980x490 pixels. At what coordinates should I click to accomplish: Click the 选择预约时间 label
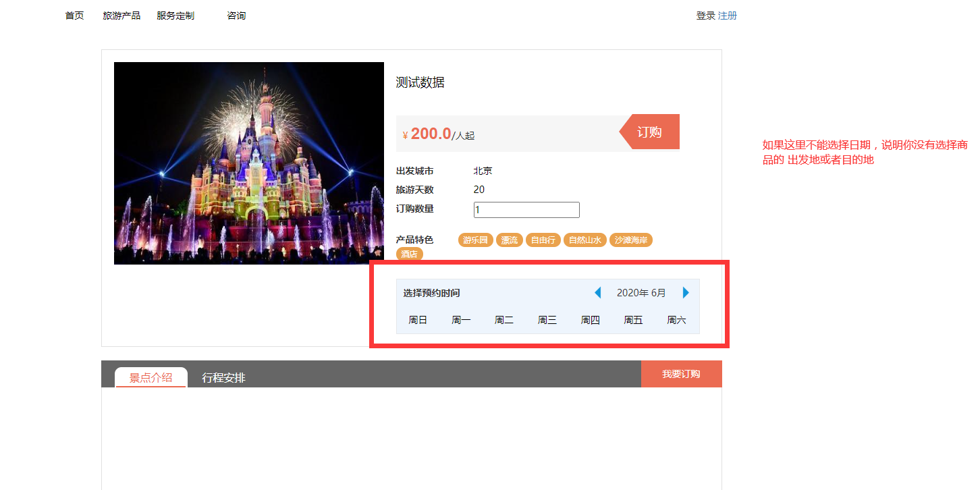coord(432,293)
